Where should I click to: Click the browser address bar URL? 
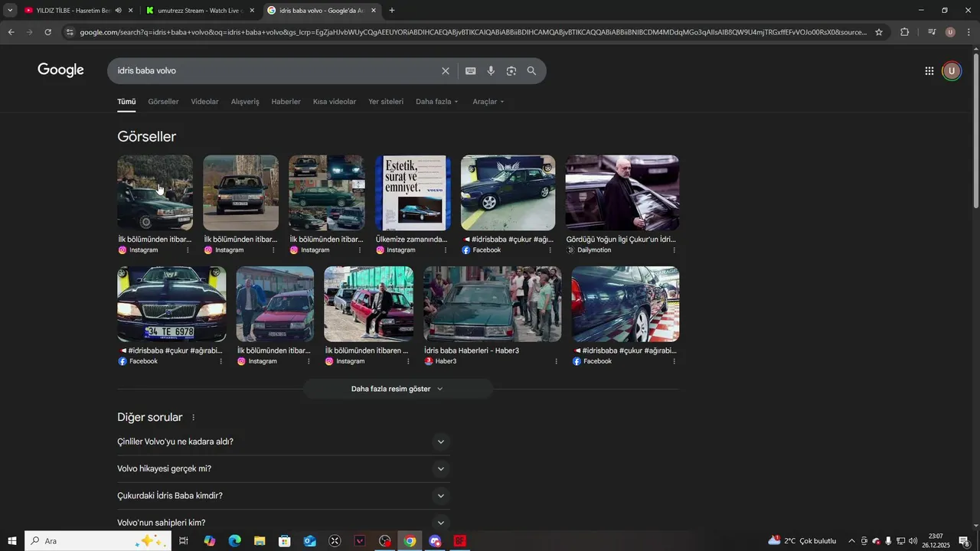click(473, 32)
